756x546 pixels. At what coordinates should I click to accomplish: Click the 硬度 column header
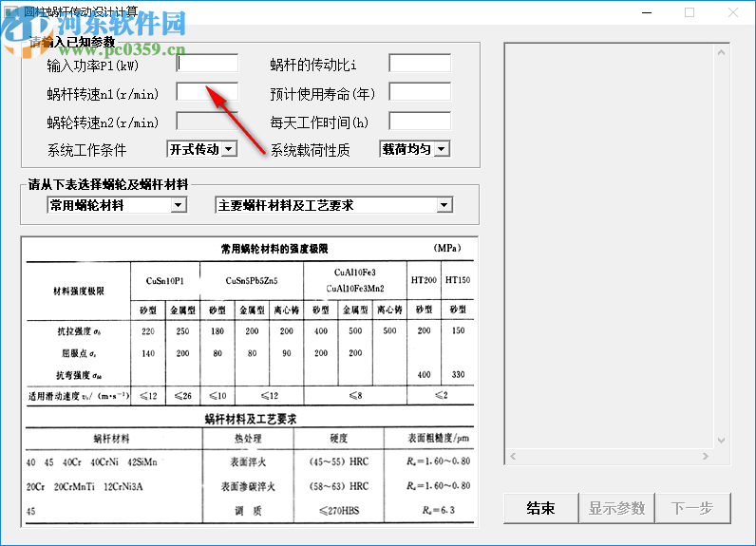[338, 438]
